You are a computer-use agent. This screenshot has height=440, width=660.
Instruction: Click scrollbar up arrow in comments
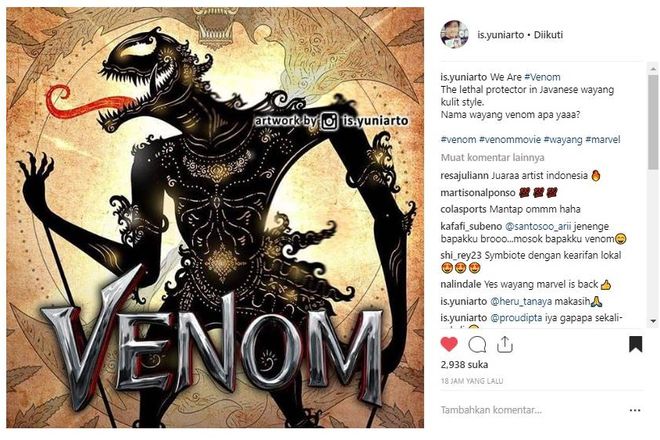(x=653, y=68)
